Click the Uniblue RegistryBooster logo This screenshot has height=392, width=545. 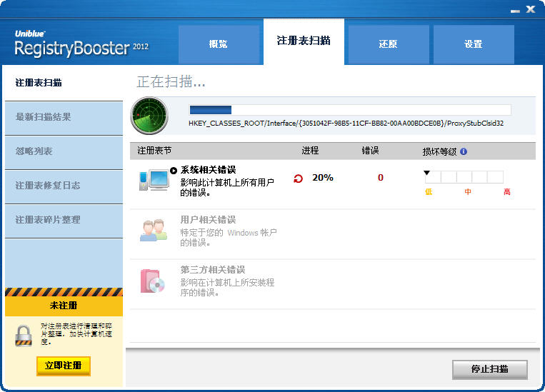[x=81, y=44]
